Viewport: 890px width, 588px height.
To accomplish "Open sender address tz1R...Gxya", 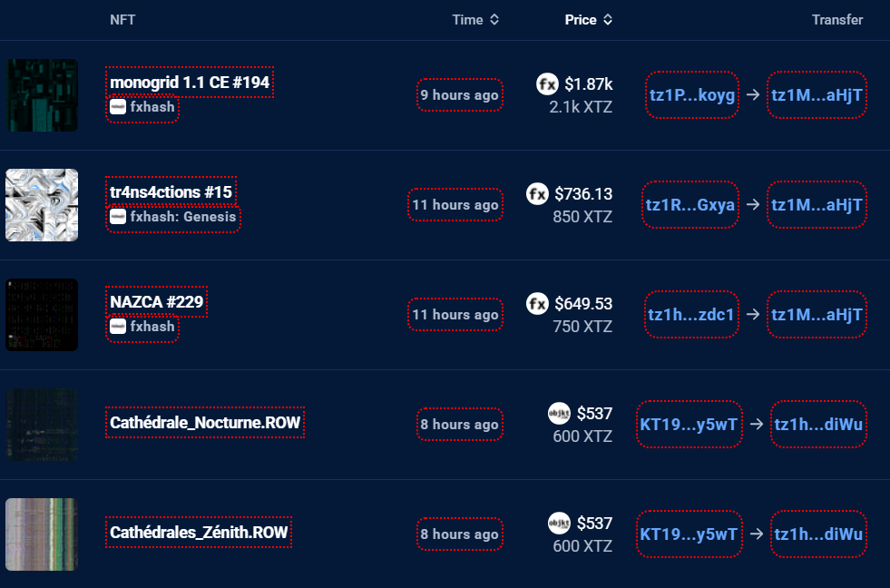I will (690, 205).
